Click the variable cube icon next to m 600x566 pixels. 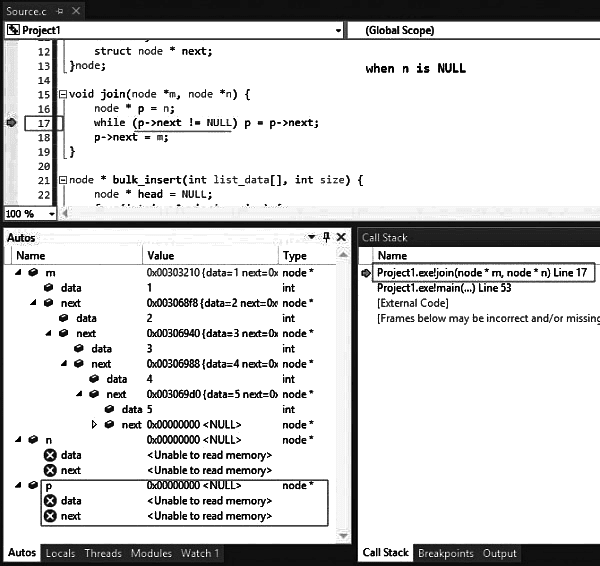coord(33,273)
